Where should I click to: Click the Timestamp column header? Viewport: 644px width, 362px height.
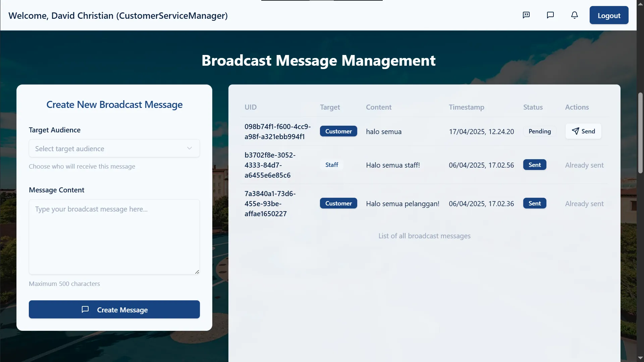tap(466, 107)
